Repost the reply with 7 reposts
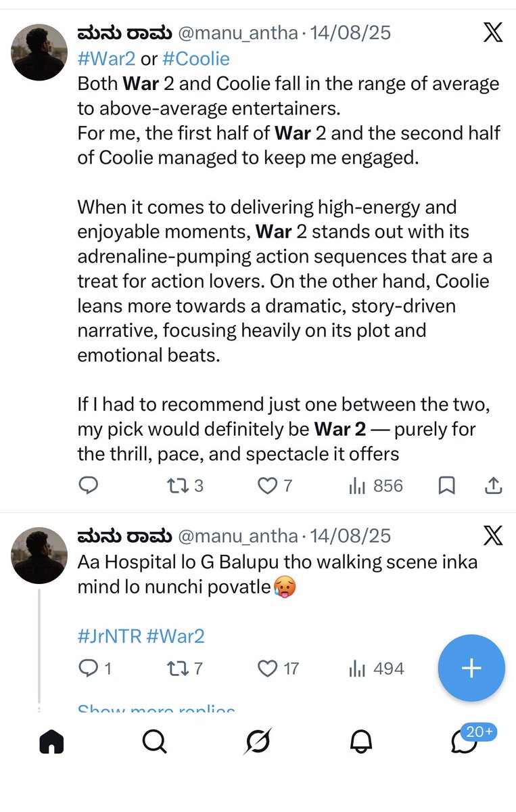This screenshot has width=516, height=812. point(185,669)
